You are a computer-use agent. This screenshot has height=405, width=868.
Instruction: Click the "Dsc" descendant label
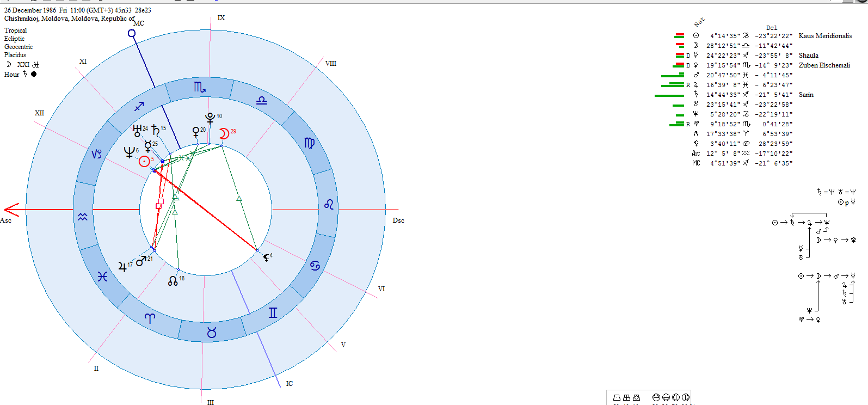pyautogui.click(x=398, y=220)
